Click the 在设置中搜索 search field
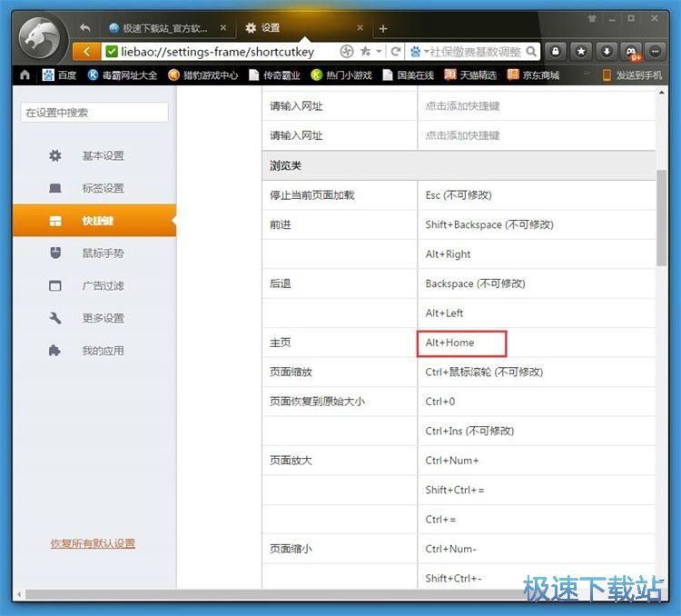This screenshot has width=681, height=616. click(94, 113)
